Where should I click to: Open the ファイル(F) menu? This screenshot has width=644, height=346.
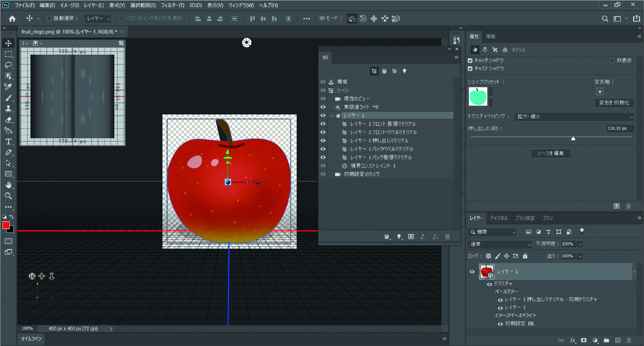click(24, 5)
